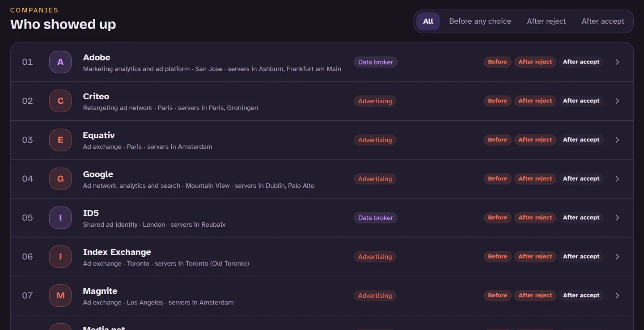This screenshot has width=644, height=330.
Task: Click the ID5 'I' avatar icon
Action: click(60, 218)
